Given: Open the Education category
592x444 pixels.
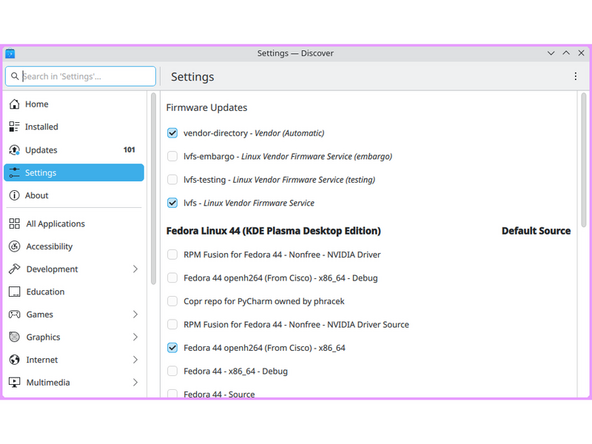Looking at the screenshot, I should pos(74,291).
